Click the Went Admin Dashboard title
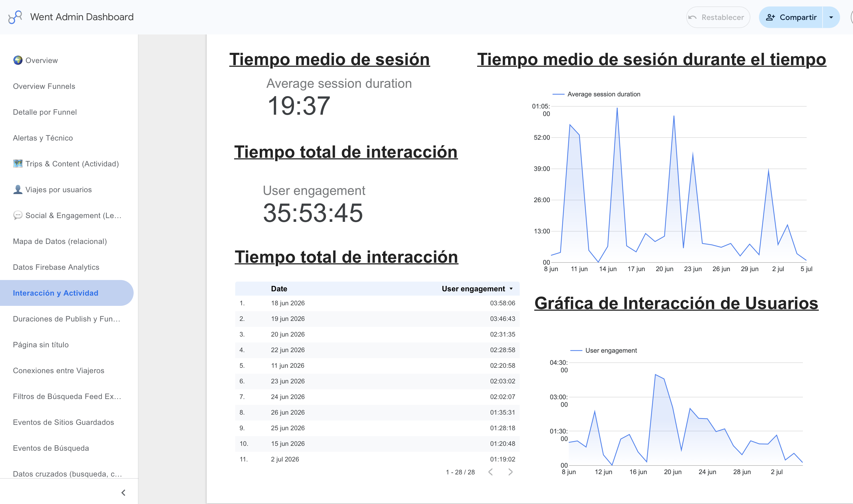Screen dimensions: 853x504 point(82,17)
